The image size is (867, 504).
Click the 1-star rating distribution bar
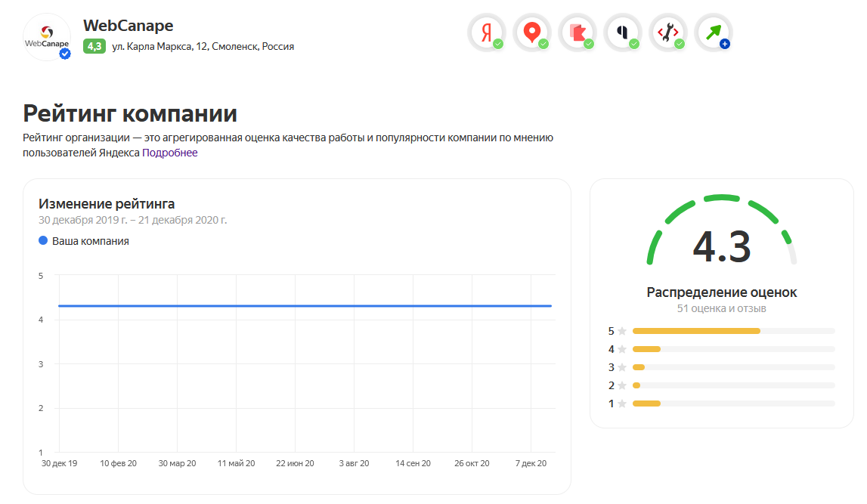[733, 404]
